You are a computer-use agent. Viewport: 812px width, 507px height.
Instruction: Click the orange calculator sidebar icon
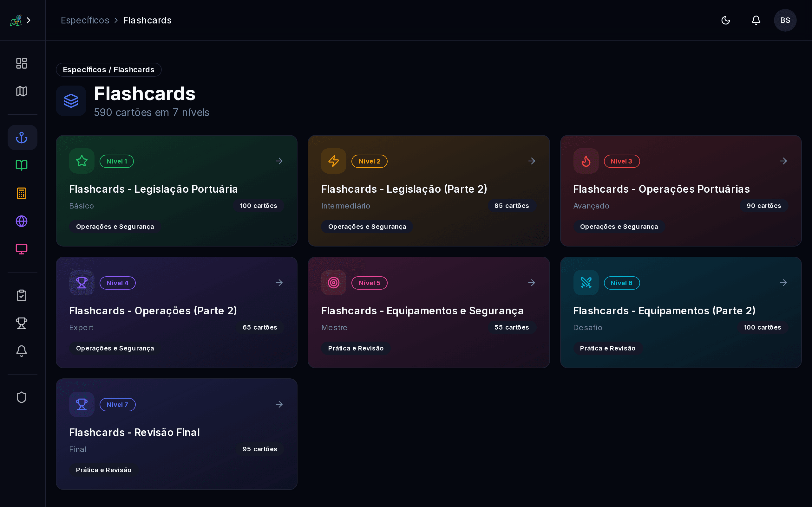click(22, 193)
